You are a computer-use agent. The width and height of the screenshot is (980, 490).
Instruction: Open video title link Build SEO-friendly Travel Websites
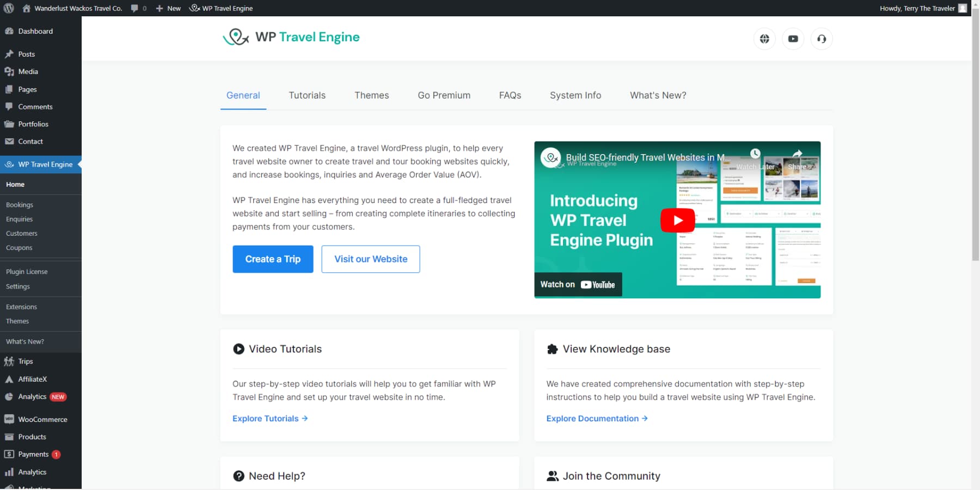click(x=648, y=157)
